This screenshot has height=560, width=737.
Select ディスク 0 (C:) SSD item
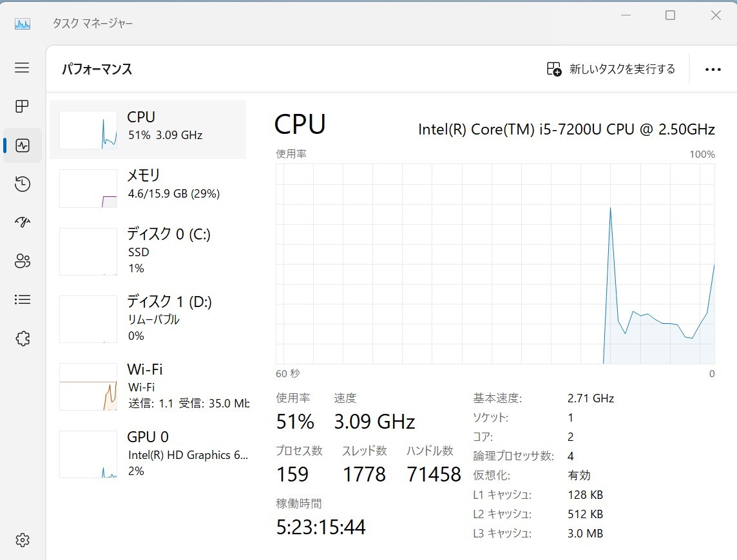pyautogui.click(x=148, y=251)
